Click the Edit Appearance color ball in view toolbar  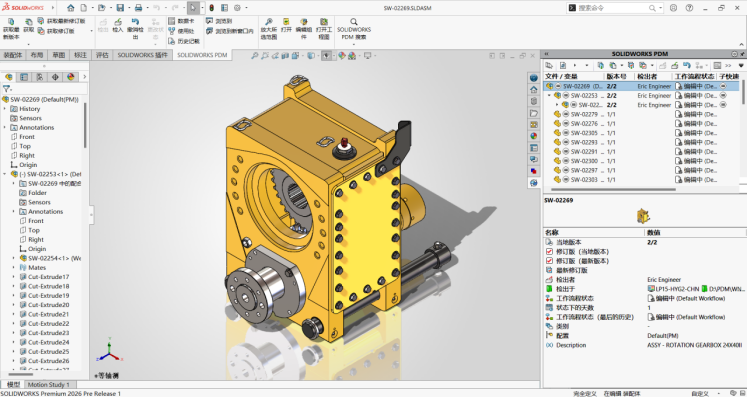pos(342,56)
